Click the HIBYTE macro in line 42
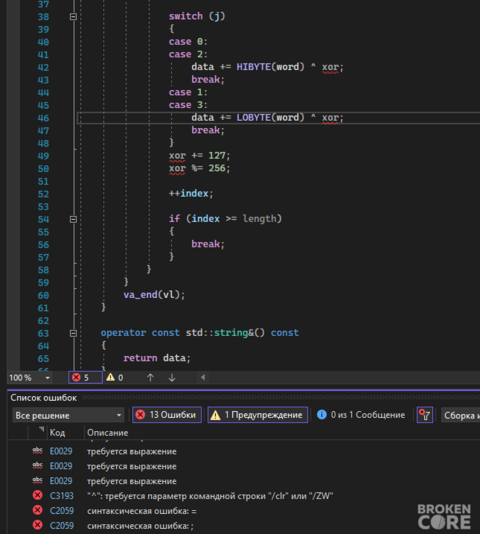 (x=253, y=67)
